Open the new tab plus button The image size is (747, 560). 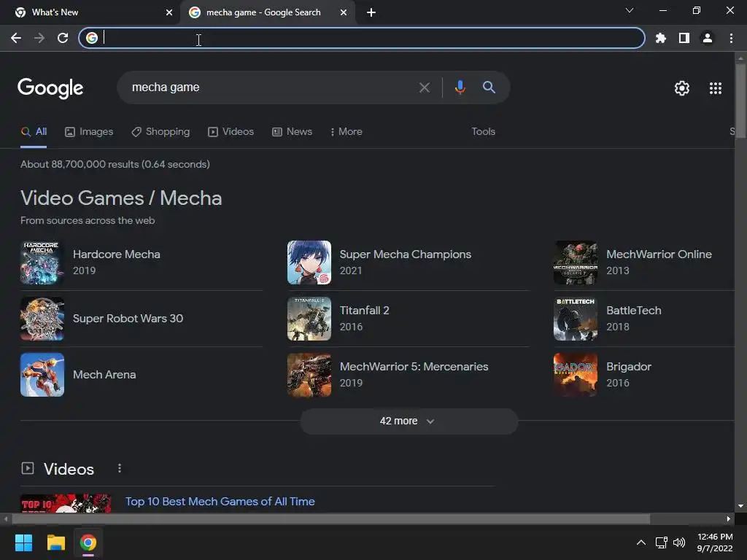(371, 13)
